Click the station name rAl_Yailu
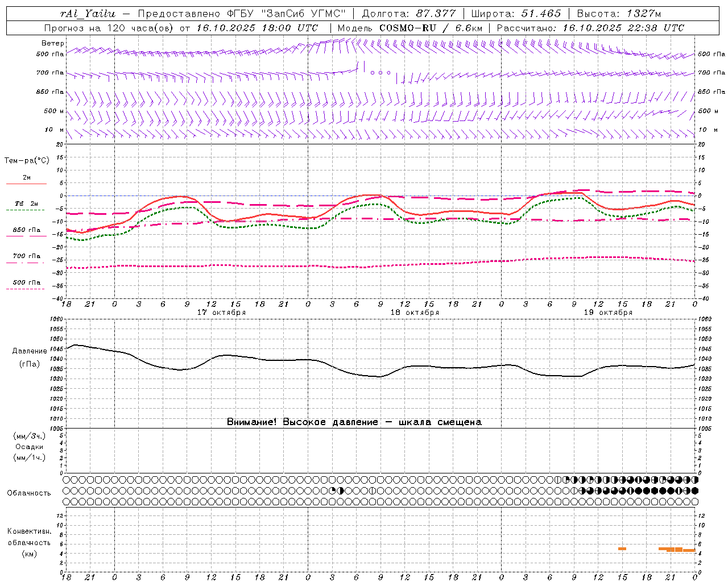Screen dimensions: 728x582 click(88, 14)
